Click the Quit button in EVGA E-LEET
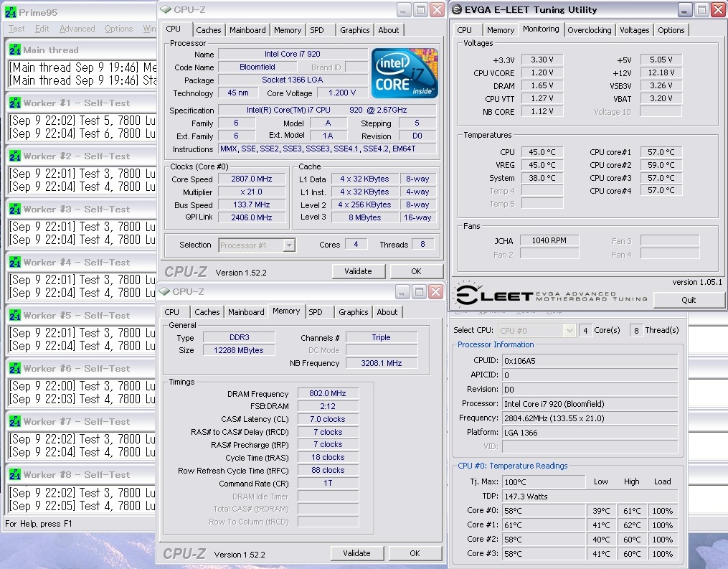Image resolution: width=728 pixels, height=569 pixels. (689, 300)
